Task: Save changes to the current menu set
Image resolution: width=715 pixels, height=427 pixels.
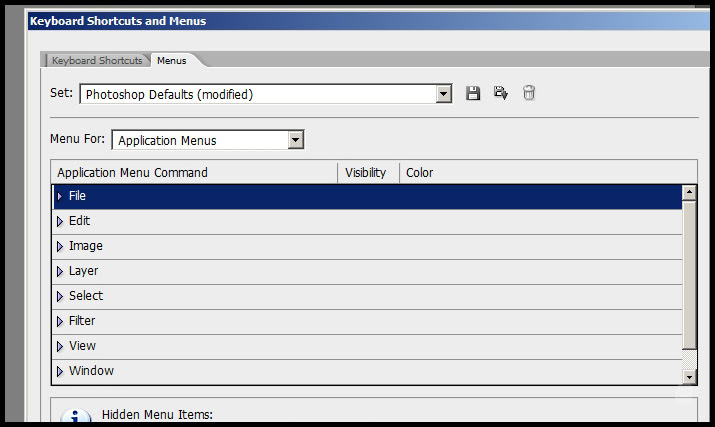Action: click(473, 93)
